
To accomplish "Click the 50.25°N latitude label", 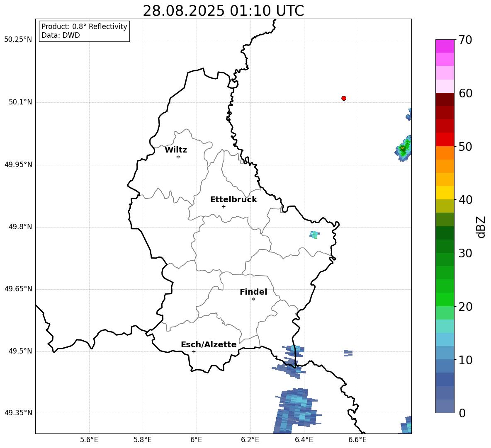I will (18, 40).
